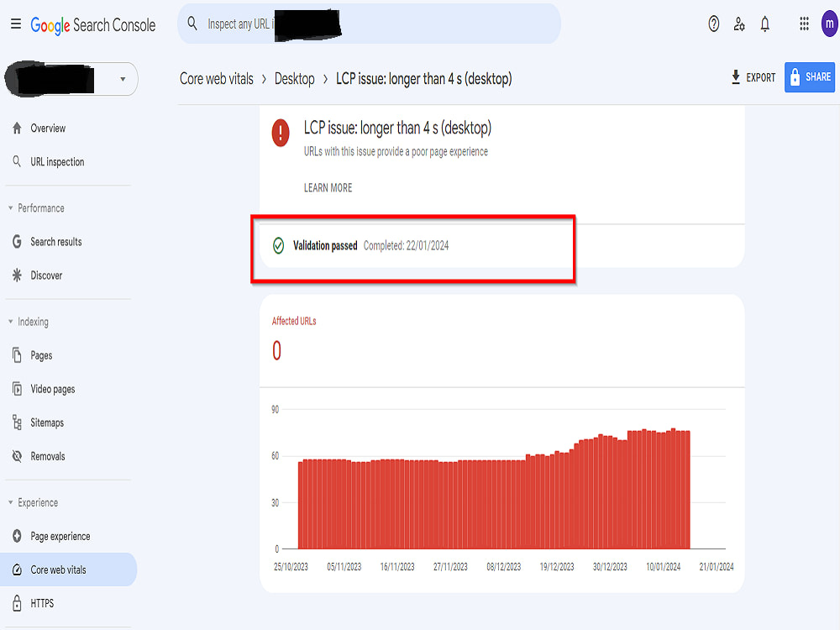840x630 pixels.
Task: Click the EXPORT button
Action: [753, 77]
